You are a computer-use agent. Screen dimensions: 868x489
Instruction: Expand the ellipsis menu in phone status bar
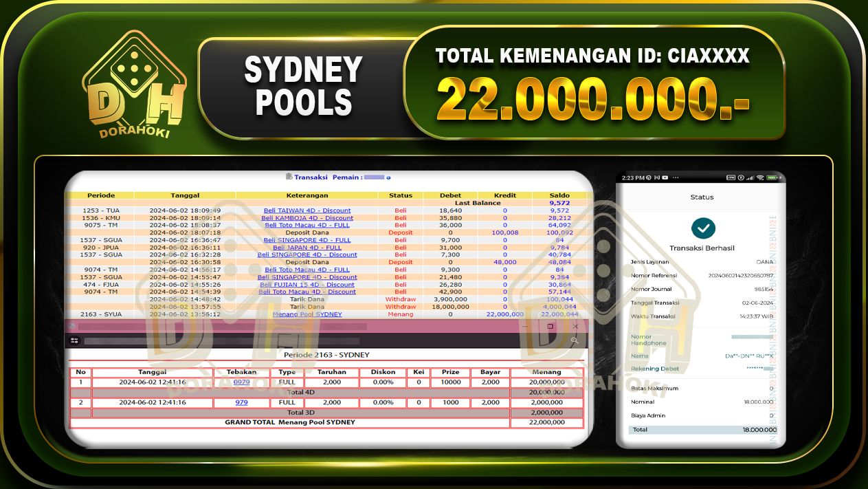675,177
